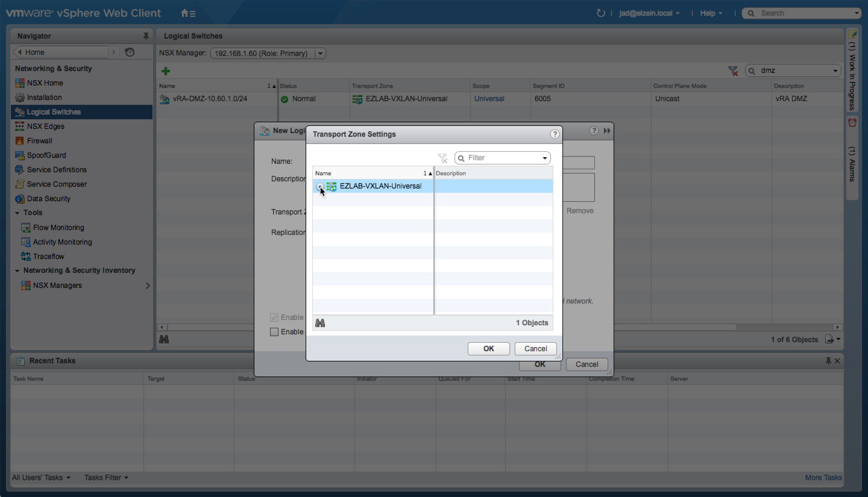Screen dimensions: 868x497
Task: Click the global Search field
Action: coord(801,13)
